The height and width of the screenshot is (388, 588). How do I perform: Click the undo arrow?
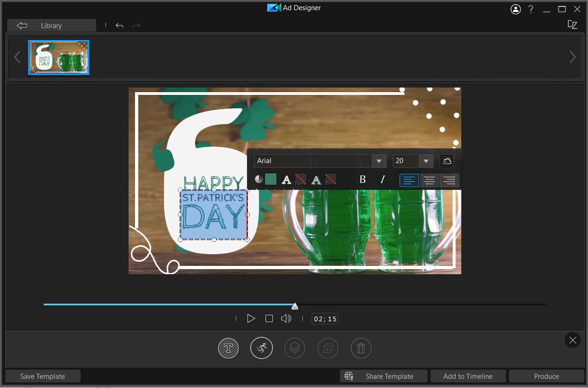click(119, 26)
